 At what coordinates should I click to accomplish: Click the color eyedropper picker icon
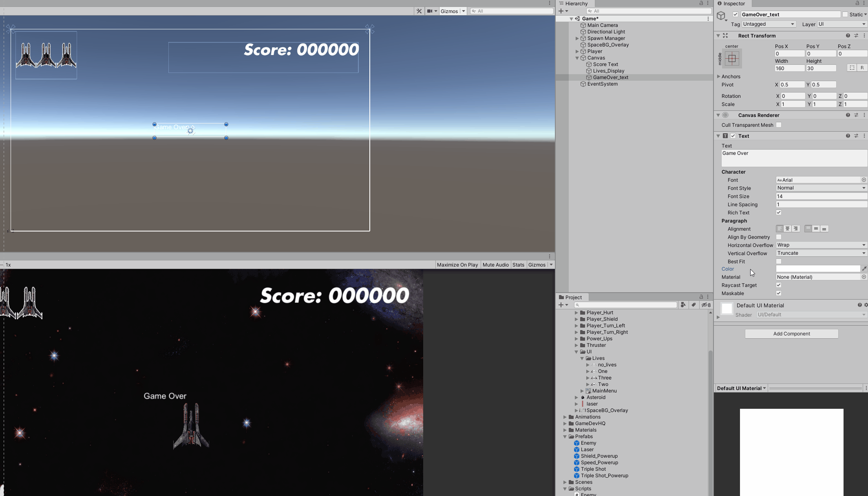[x=864, y=269]
